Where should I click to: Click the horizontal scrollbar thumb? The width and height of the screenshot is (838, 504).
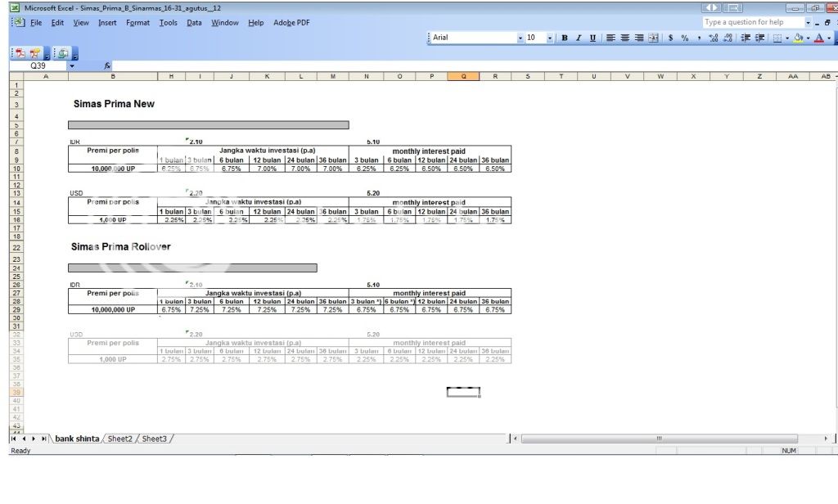pos(660,439)
